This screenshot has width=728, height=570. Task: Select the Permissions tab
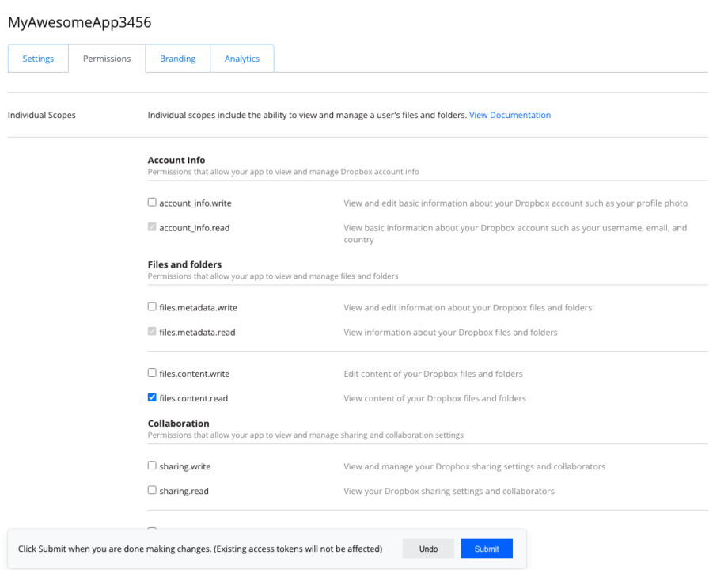(106, 58)
